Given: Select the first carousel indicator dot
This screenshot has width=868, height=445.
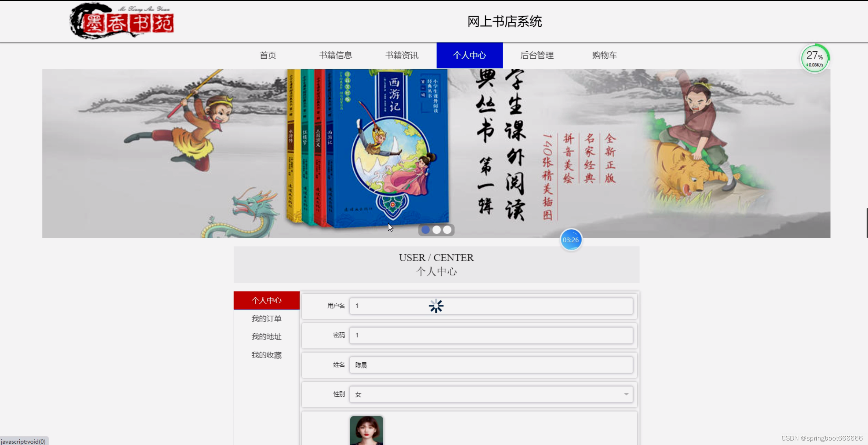Looking at the screenshot, I should pyautogui.click(x=426, y=230).
